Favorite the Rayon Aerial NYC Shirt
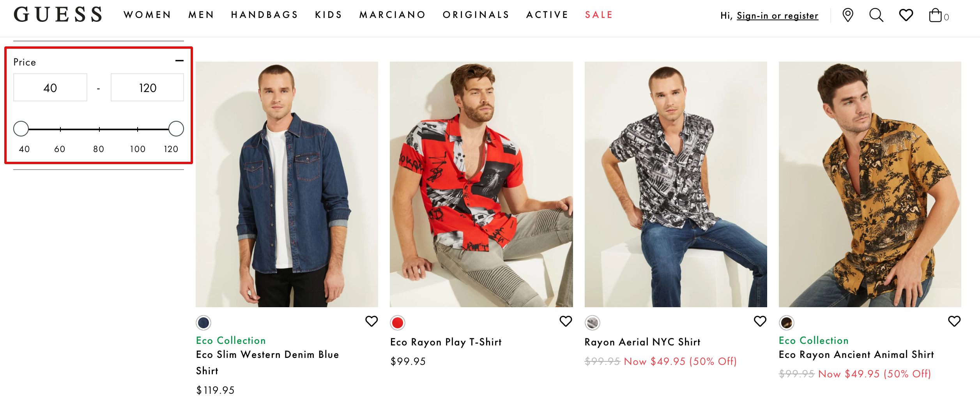The width and height of the screenshot is (980, 400). pyautogui.click(x=760, y=321)
